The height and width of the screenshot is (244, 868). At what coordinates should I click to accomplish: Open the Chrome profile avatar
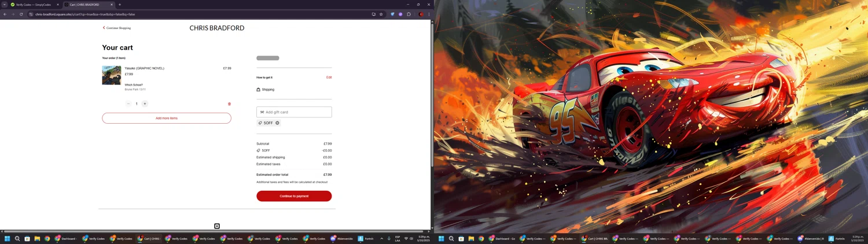pyautogui.click(x=421, y=14)
